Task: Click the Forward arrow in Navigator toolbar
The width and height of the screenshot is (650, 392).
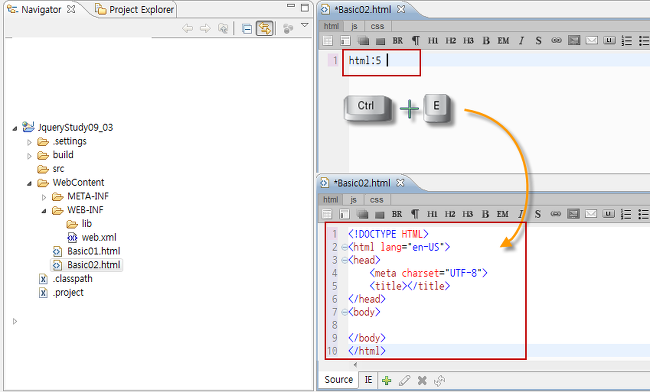Action: pos(205,28)
